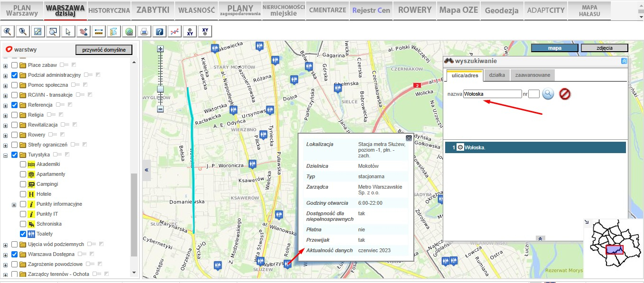Click the zoom slider handle
Viewport: 644px width, 283px height.
coord(160,89)
